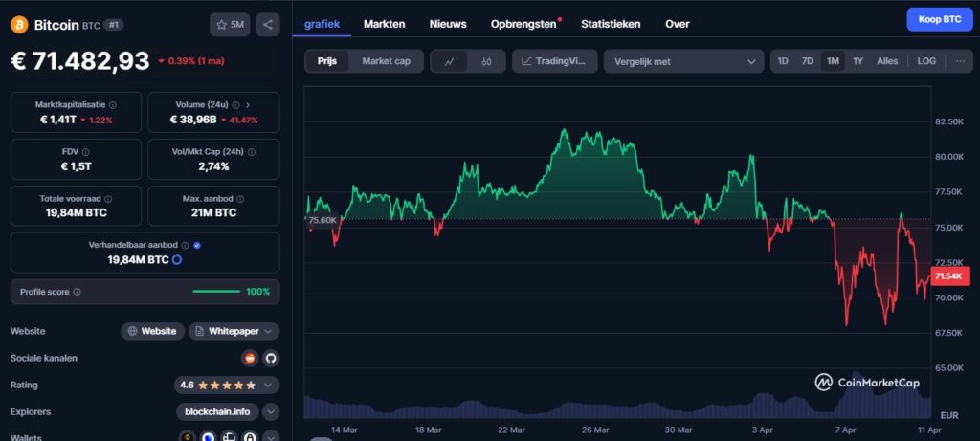Click the 3 Apr date axis label
Viewport: 980px width, 441px height.
pos(763,430)
